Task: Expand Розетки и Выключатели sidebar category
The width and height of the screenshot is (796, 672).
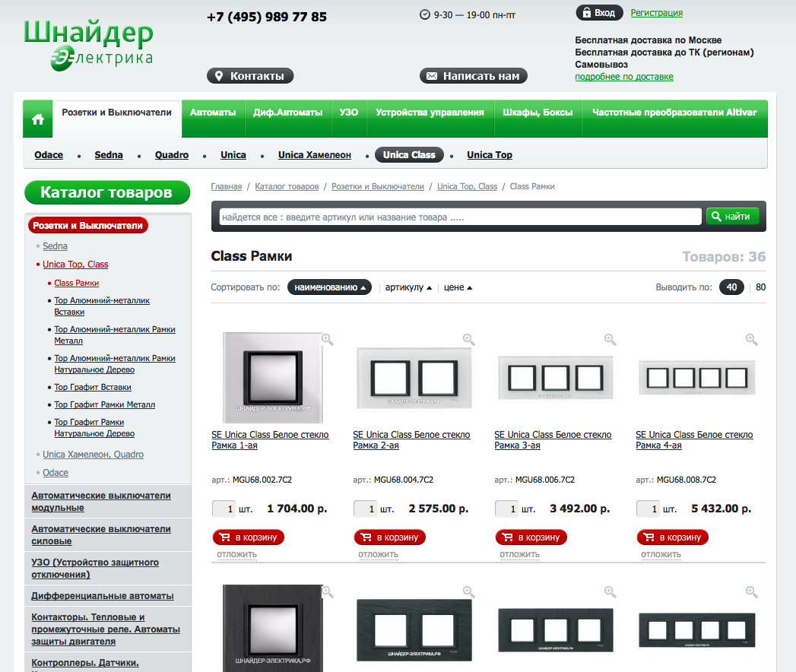Action: 88,225
